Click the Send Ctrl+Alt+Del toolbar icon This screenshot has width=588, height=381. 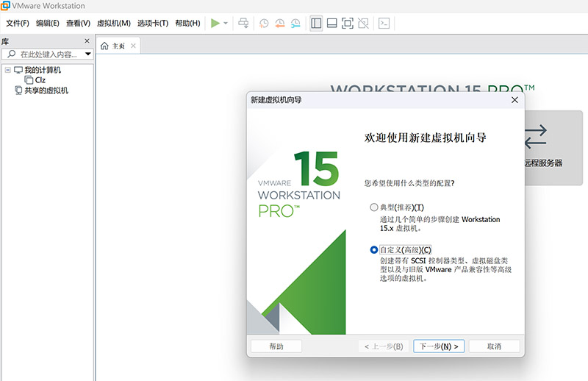click(243, 24)
